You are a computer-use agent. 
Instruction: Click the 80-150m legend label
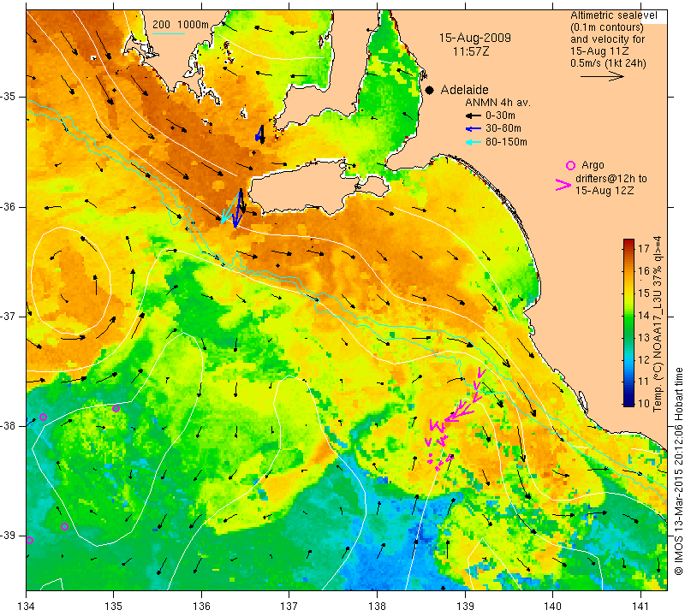pos(506,142)
